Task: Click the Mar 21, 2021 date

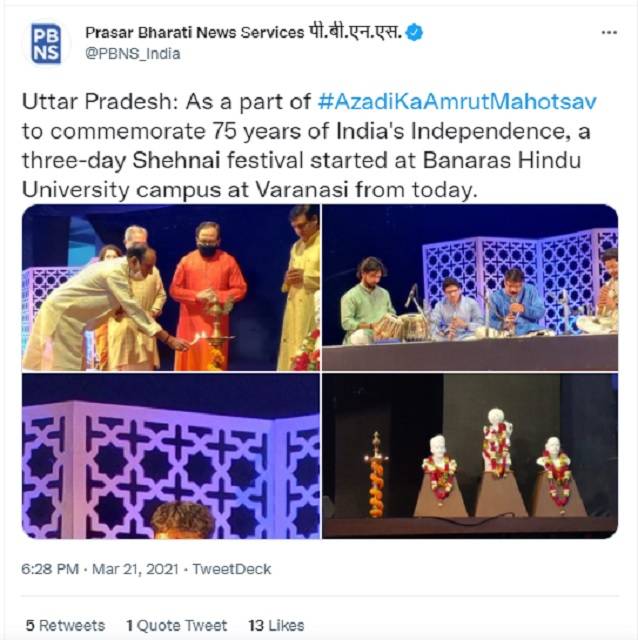Action: [135, 569]
